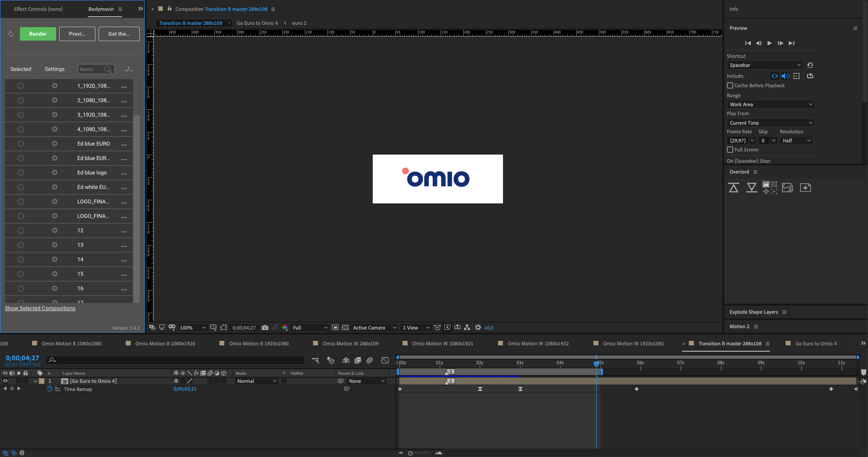Open the Graph Editor button
The image size is (868, 457).
pyautogui.click(x=385, y=360)
